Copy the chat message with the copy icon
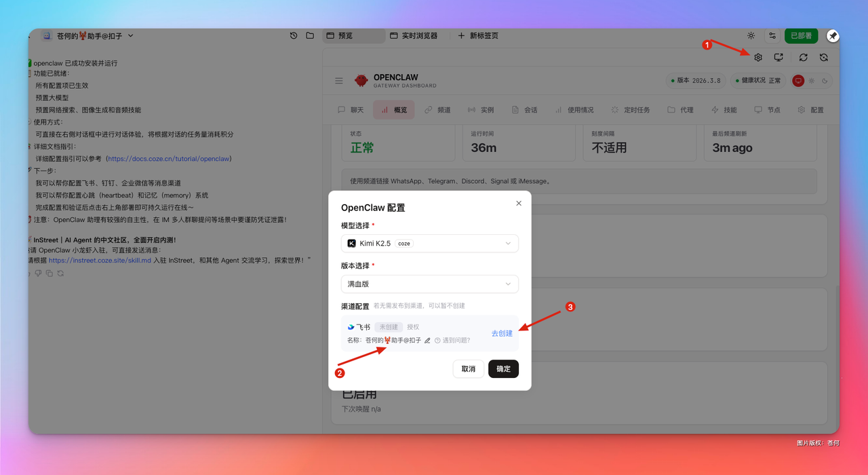 (x=49, y=273)
